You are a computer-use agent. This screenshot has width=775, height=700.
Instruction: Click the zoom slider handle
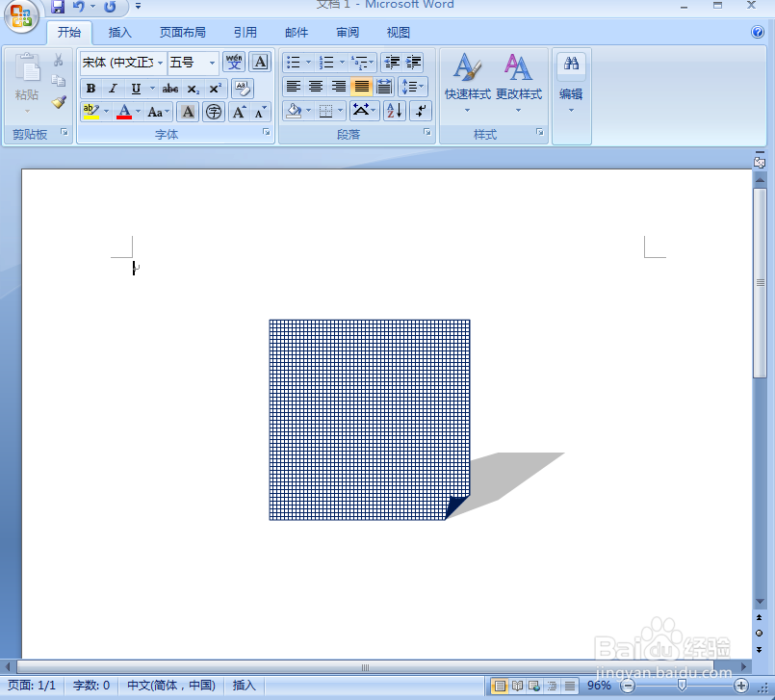(682, 686)
